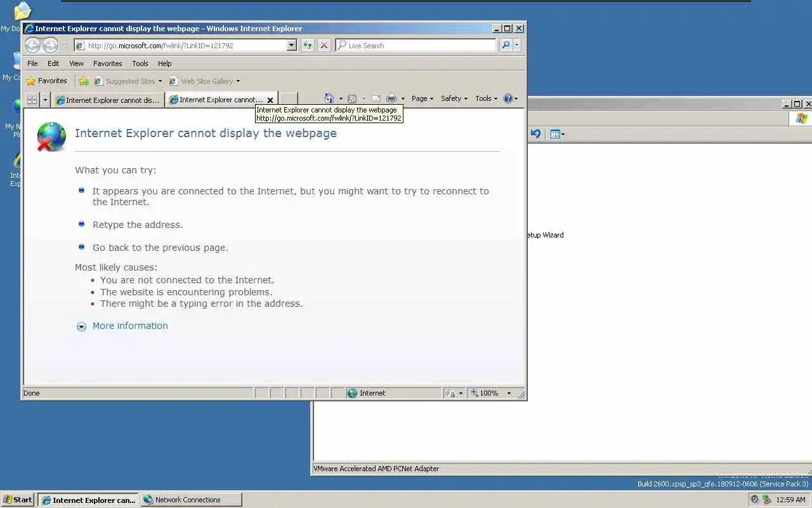The height and width of the screenshot is (508, 812).
Task: Open the recent pages arrow beside Forward
Action: tap(63, 46)
